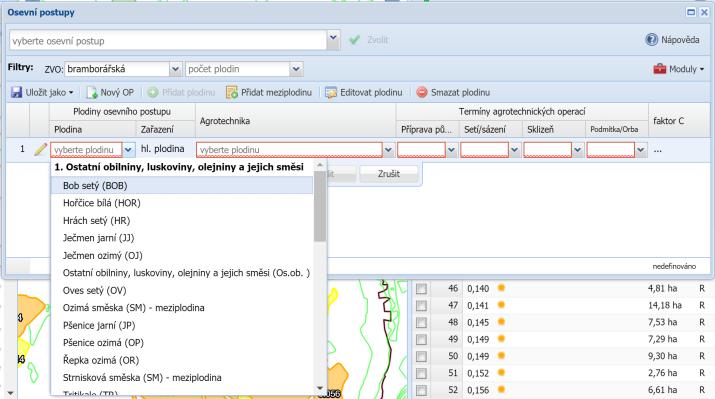Select Ječmen jarní (JJ) from list

(x=182, y=238)
